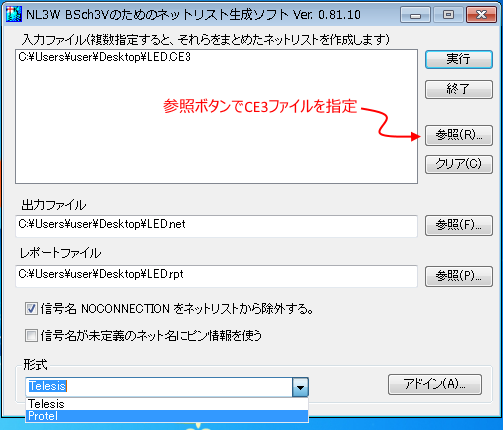This screenshot has width=503, height=430.
Task: Collapse the 形式 format dropdown arrow
Action: pos(300,387)
